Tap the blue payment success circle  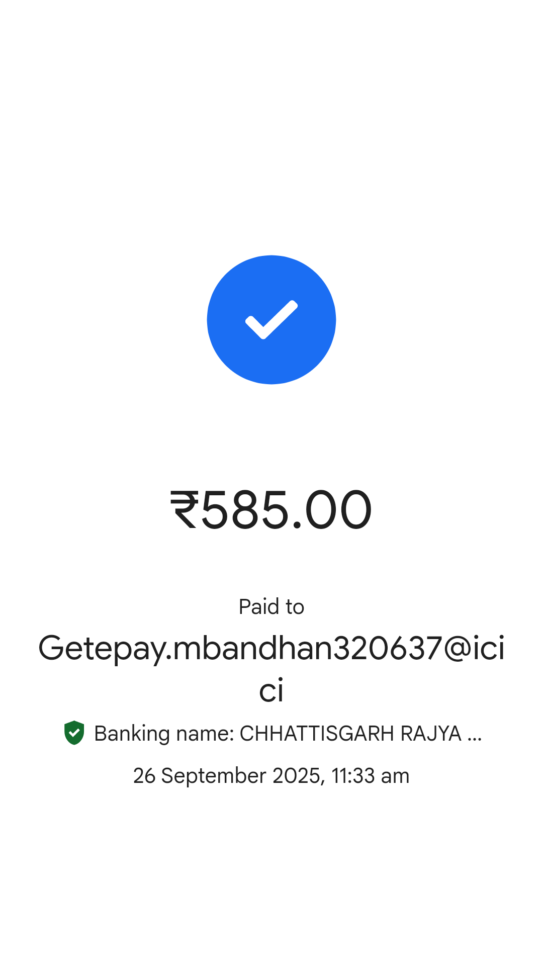pos(271,320)
